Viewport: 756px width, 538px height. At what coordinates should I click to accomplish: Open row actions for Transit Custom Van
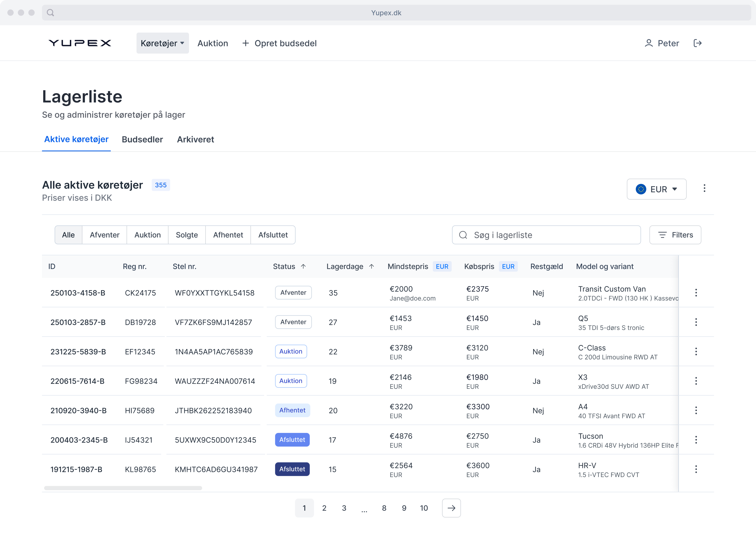[x=696, y=293]
